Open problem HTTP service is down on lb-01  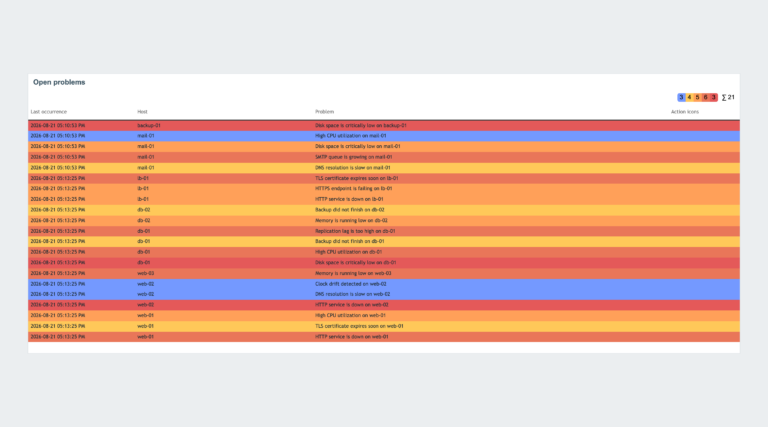pos(349,199)
